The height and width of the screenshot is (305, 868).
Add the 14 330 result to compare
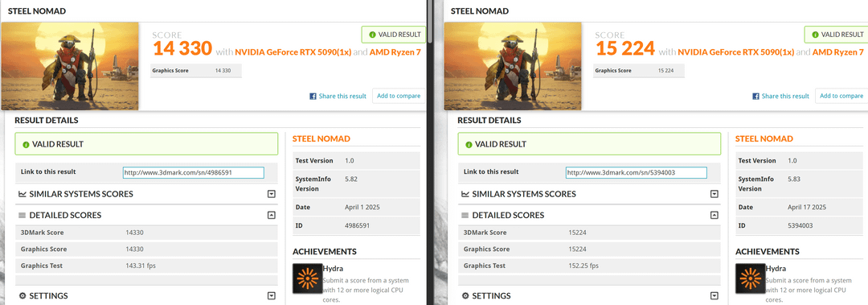click(x=399, y=96)
